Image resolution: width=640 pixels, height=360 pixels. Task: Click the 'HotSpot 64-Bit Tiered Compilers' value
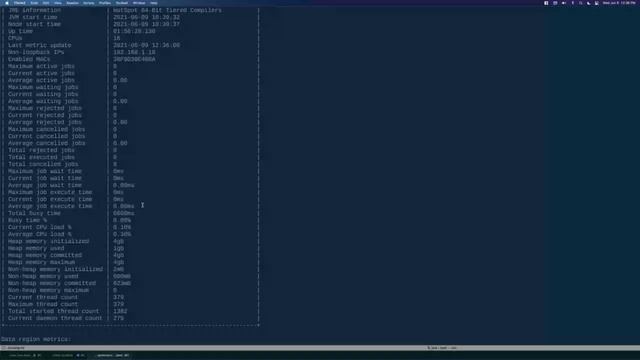(167, 10)
